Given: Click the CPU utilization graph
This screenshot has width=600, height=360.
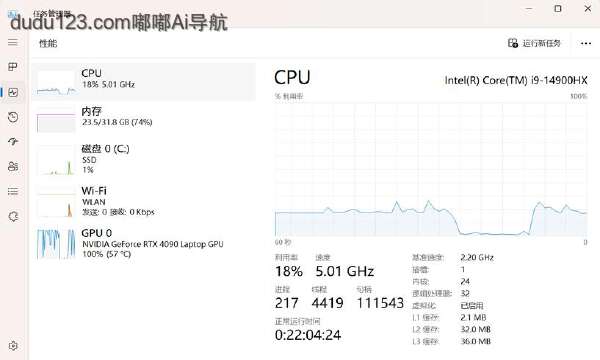Looking at the screenshot, I should (431, 169).
